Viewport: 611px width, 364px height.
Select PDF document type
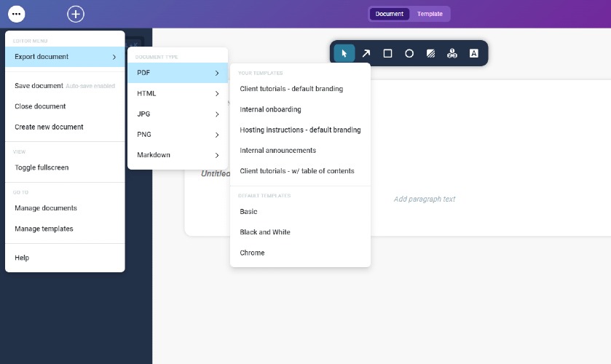coord(178,73)
